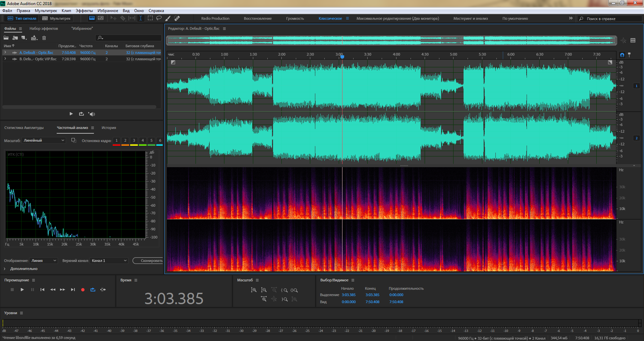Click frame hold button 1 with red bar
644x341 pixels.
(x=116, y=141)
